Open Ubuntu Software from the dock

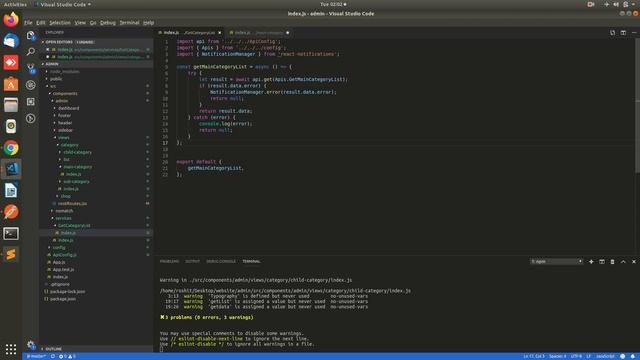[11, 84]
